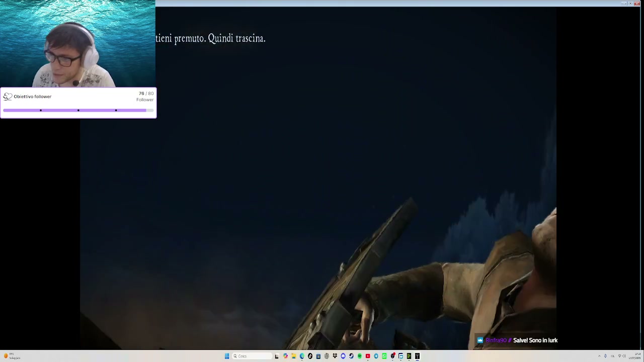
Task: Click the 'tieni premuto. Quindi trascina.' hint text
Action: [x=210, y=38]
